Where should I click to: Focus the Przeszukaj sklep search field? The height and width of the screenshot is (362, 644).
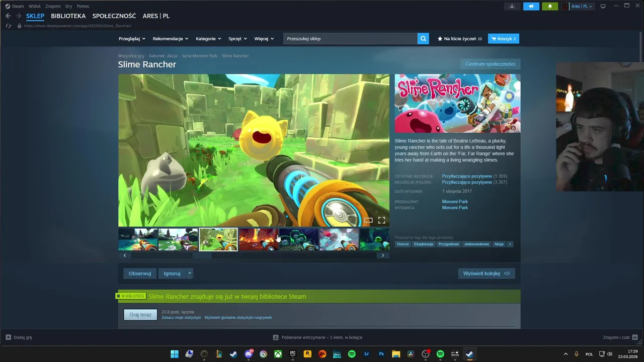point(350,39)
